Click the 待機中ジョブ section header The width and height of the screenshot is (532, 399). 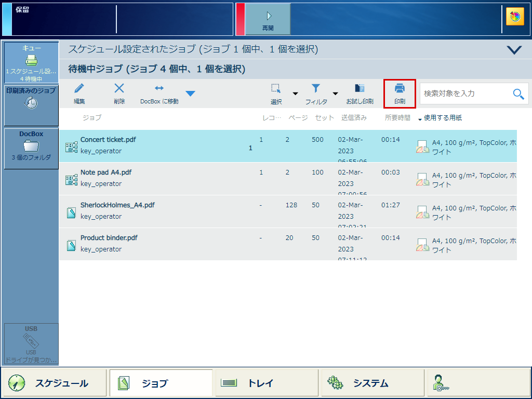[295, 69]
